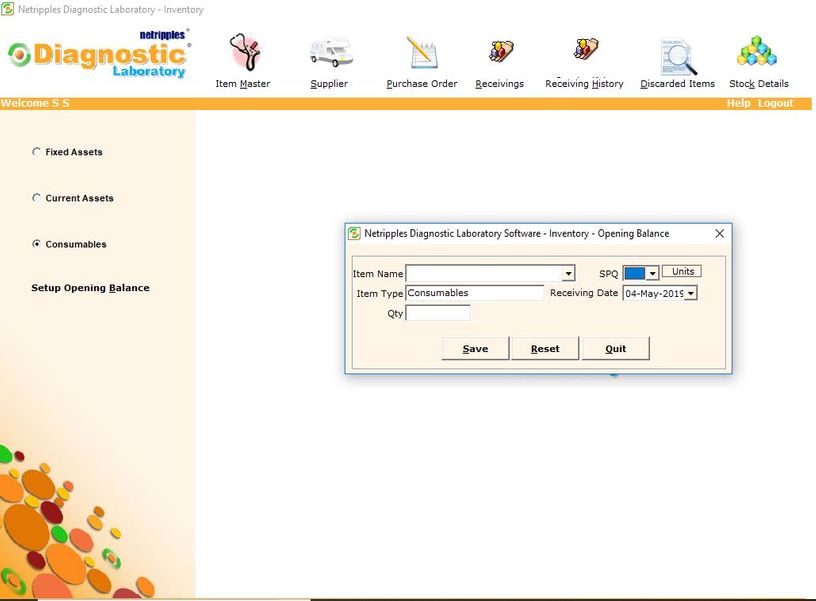Click the Supplier menu label
The height and width of the screenshot is (601, 816).
329,84
